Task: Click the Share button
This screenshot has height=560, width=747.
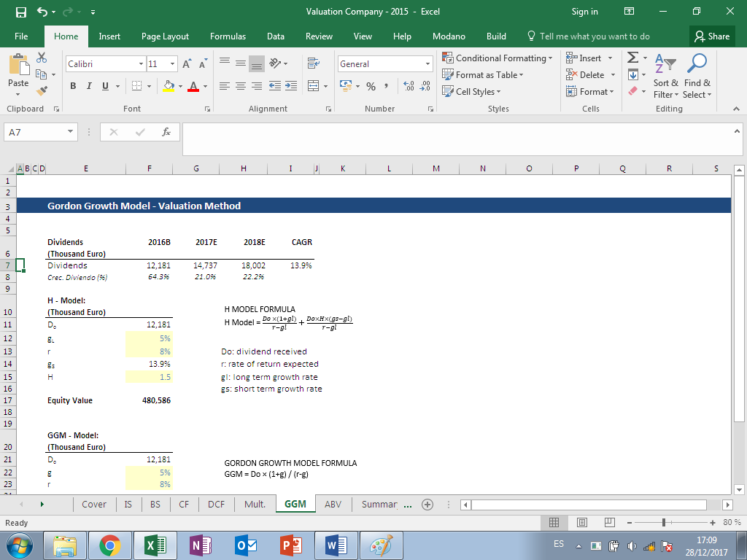Action: coord(712,36)
